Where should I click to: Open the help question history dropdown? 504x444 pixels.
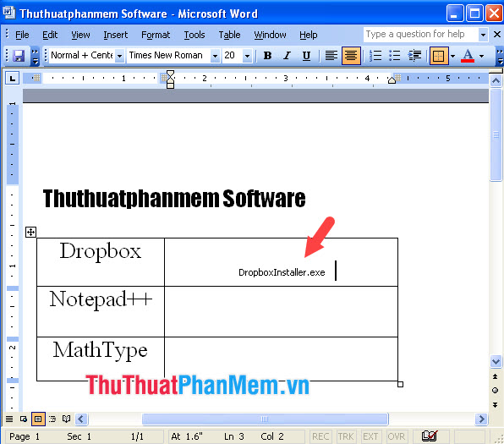pos(483,35)
